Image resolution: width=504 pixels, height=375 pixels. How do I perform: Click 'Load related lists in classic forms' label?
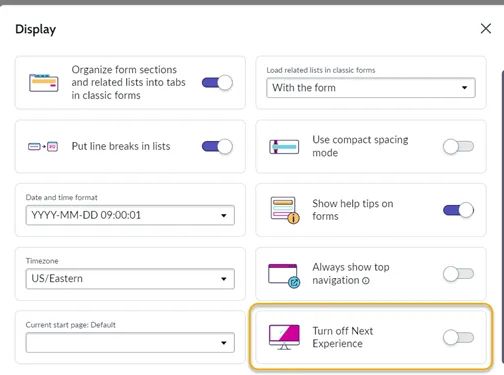pos(321,70)
